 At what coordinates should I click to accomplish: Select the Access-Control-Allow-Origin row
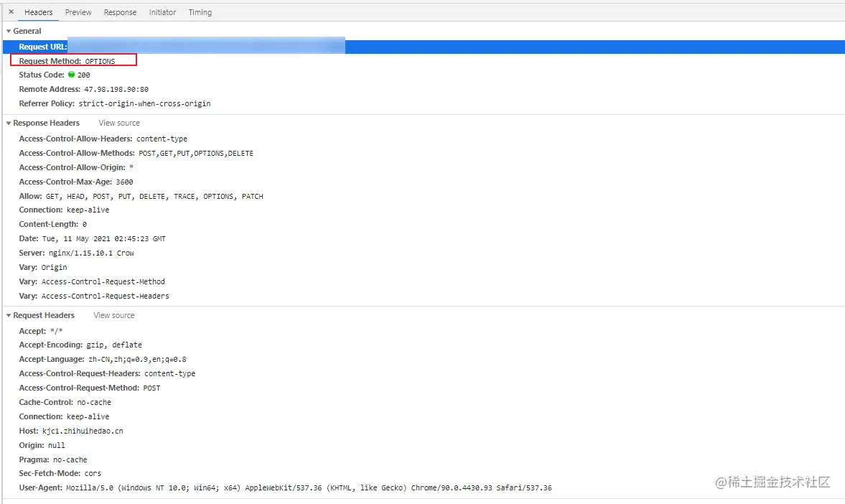pos(76,167)
